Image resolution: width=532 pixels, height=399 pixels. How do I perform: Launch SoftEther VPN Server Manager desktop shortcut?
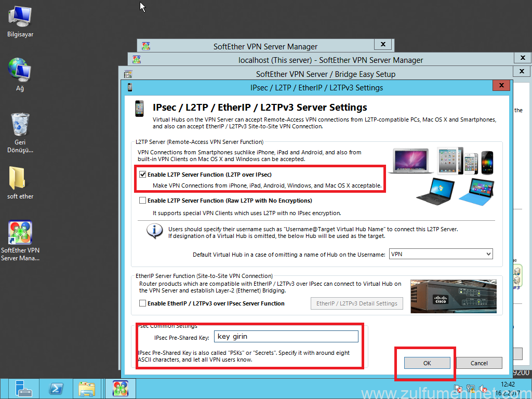coord(20,233)
